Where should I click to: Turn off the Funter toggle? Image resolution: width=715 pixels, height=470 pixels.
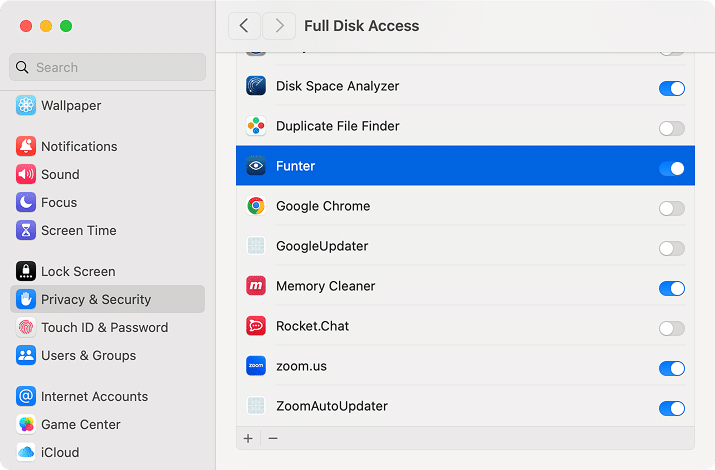[672, 168]
